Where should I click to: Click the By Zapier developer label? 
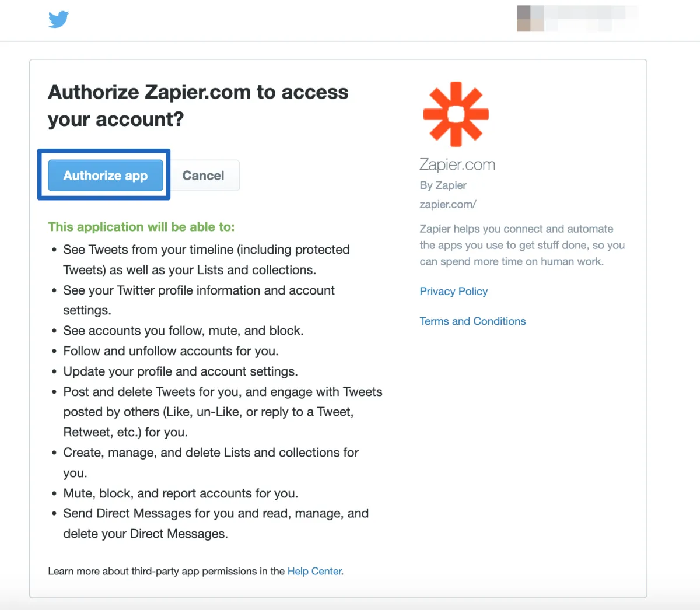point(443,185)
